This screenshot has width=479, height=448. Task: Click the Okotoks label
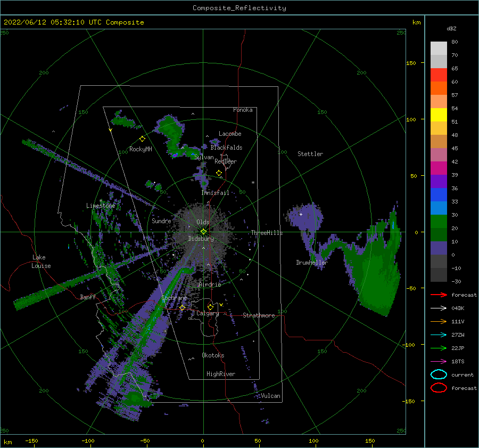coord(213,355)
